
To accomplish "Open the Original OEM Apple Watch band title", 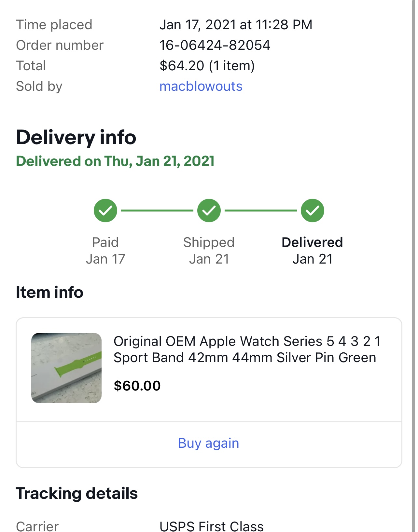I will 247,349.
